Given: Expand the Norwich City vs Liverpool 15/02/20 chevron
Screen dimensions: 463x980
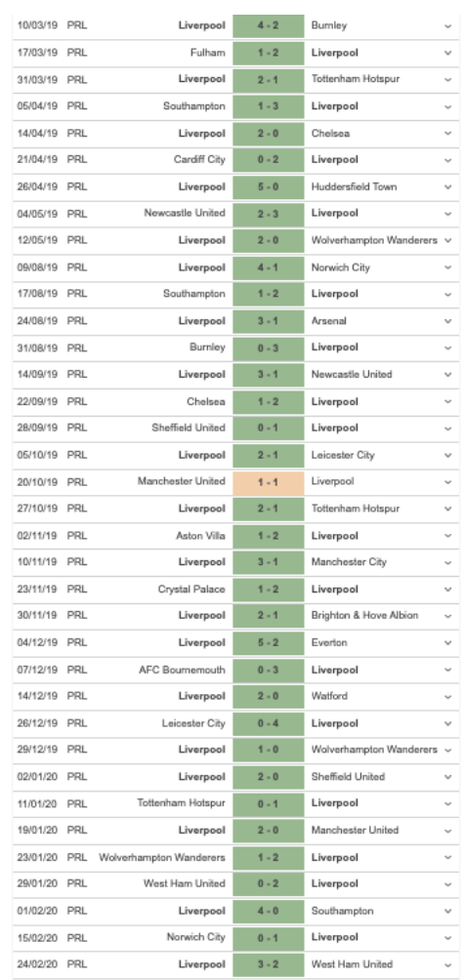Looking at the screenshot, I should (448, 937).
